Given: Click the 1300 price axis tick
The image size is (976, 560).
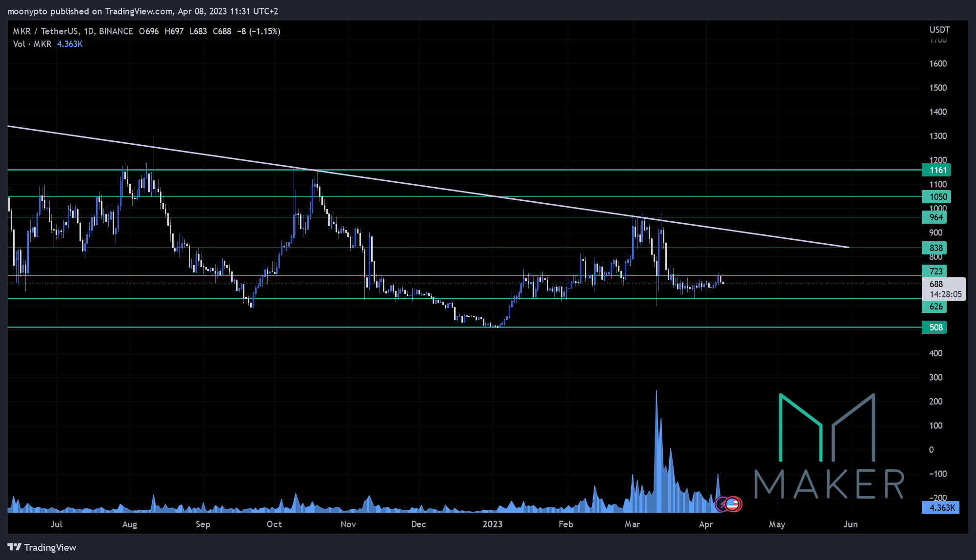Looking at the screenshot, I should (x=938, y=136).
